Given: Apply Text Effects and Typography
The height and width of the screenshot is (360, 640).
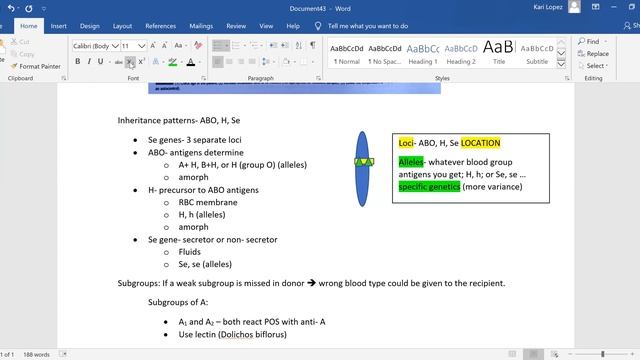Looking at the screenshot, I should point(156,62).
